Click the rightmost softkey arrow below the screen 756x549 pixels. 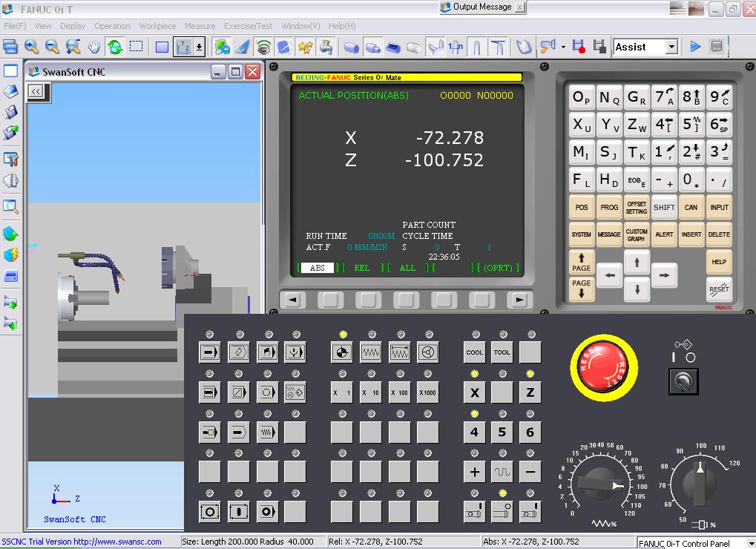(519, 300)
